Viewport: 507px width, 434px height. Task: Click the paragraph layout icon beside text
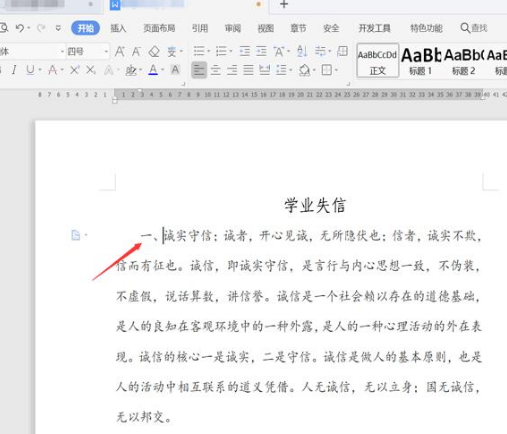76,235
